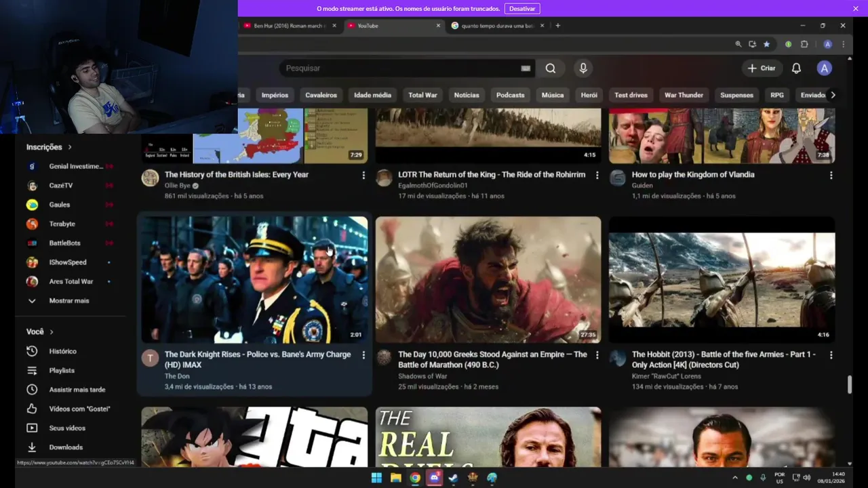Click the install app icon in the address bar
868x488 pixels.
coord(753,44)
